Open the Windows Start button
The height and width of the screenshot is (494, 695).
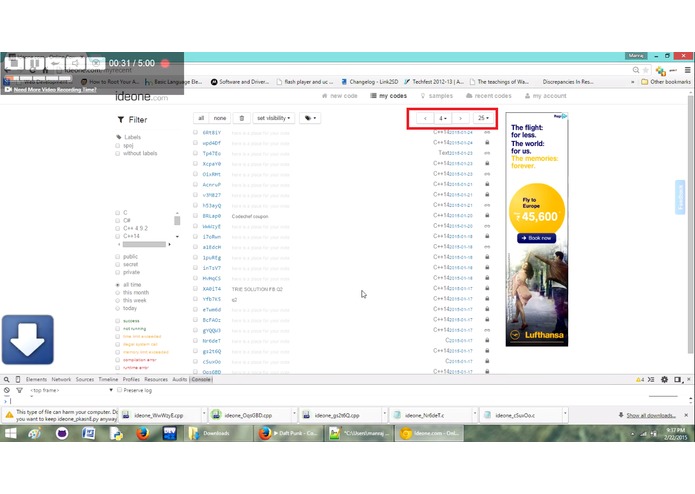(11, 433)
